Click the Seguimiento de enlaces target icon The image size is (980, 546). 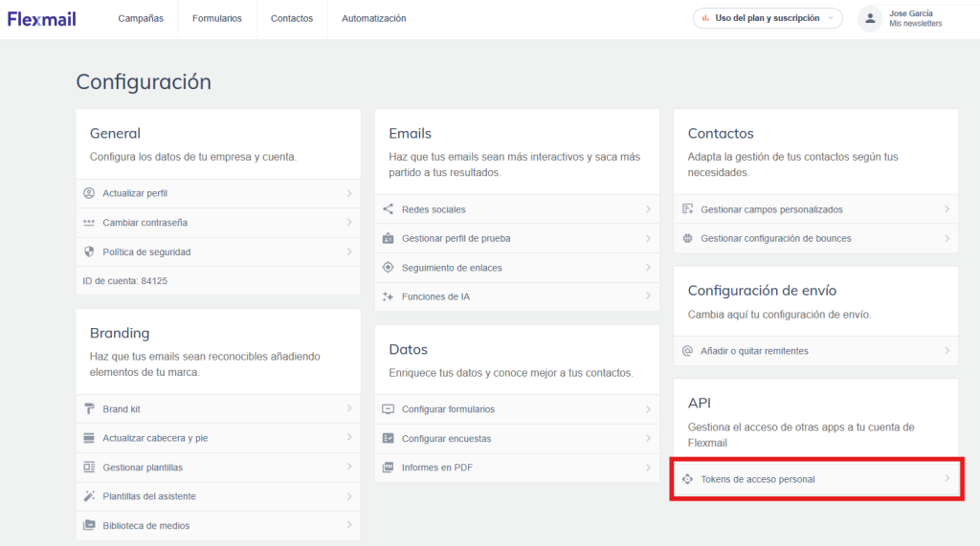(x=389, y=268)
